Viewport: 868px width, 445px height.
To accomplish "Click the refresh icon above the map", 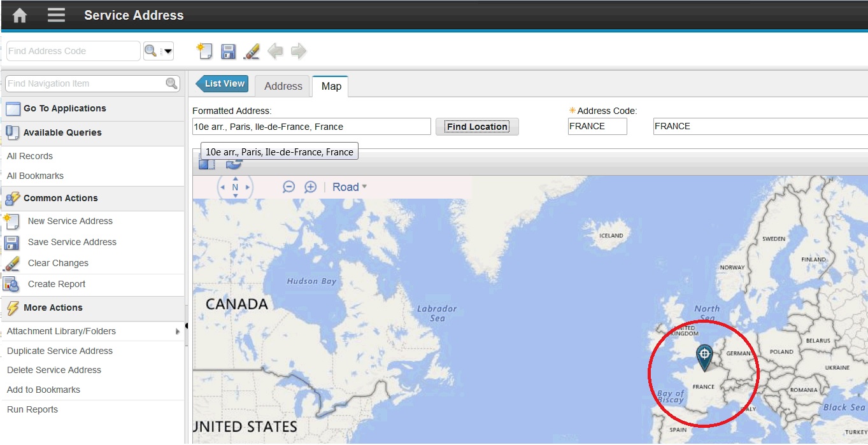I will tap(234, 163).
